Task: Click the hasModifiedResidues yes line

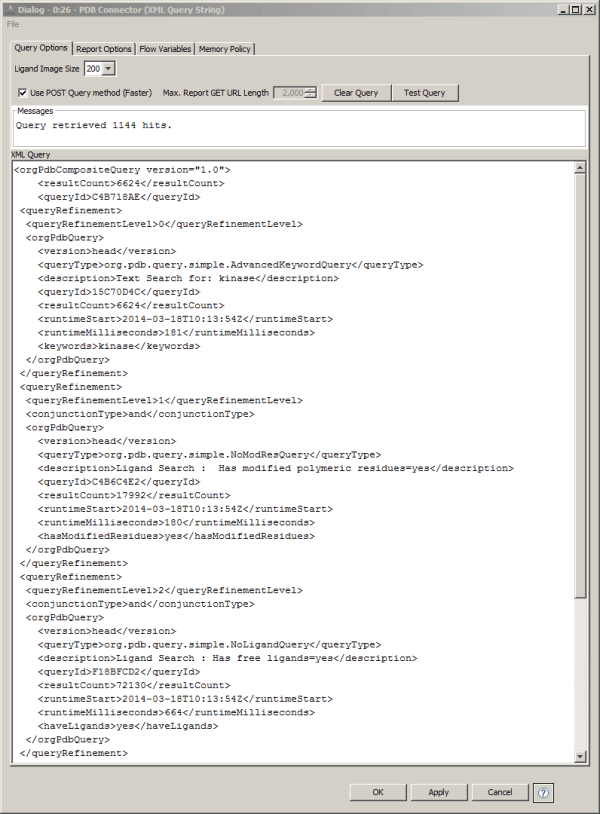Action: (176, 536)
